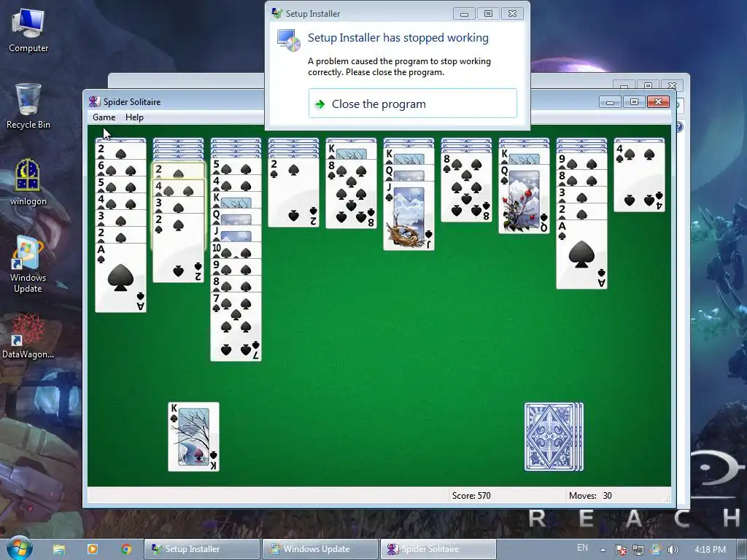Launch Google Chrome from the taskbar

(126, 549)
